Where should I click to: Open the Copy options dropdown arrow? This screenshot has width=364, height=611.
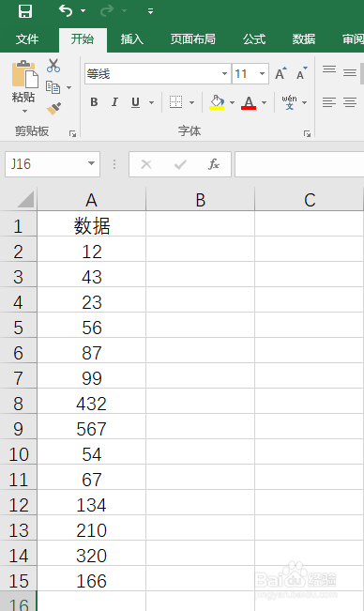tap(68, 87)
